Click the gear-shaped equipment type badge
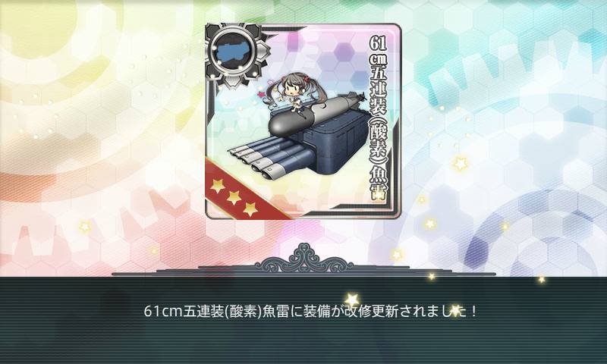Viewport: 607px width, 364px height. (236, 52)
